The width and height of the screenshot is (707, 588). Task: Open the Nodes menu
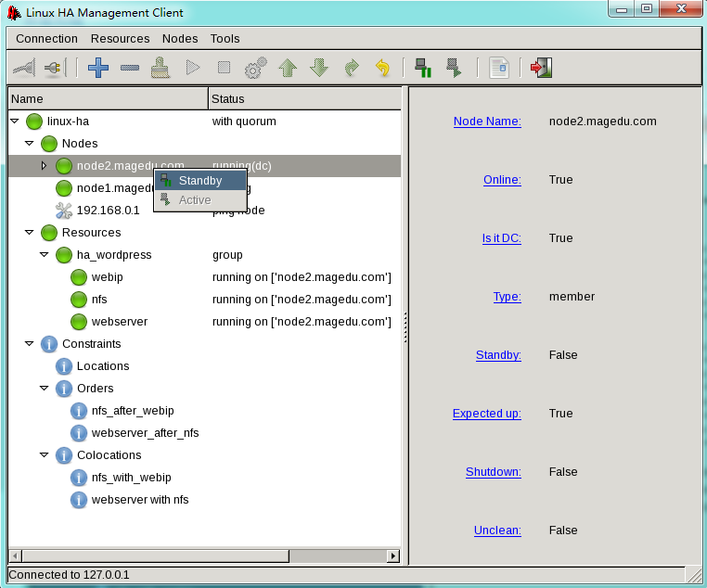click(180, 39)
